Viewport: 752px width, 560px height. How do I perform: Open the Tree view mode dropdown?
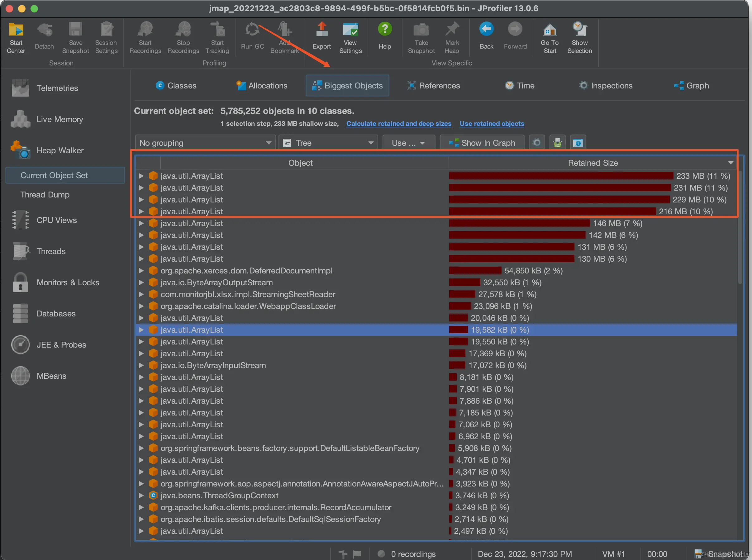[328, 143]
